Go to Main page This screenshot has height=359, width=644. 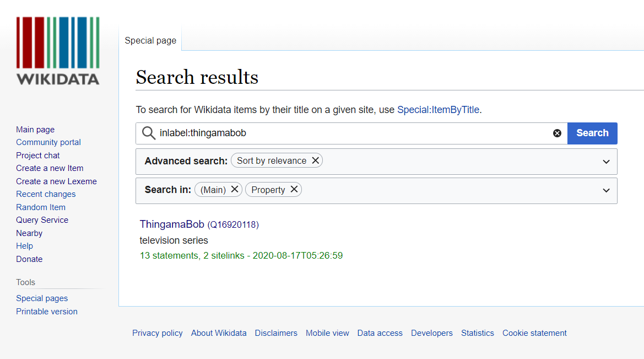pos(35,130)
